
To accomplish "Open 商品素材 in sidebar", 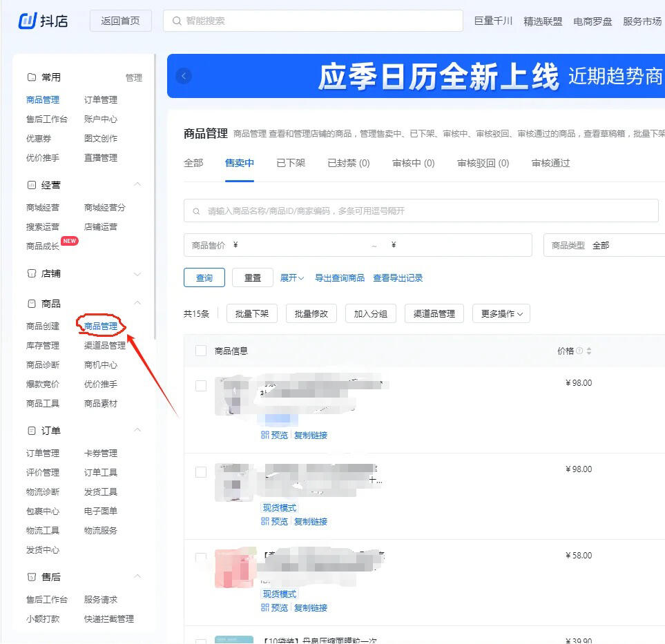I will (101, 403).
